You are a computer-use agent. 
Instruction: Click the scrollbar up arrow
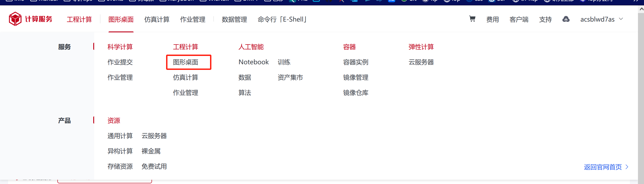641,9
